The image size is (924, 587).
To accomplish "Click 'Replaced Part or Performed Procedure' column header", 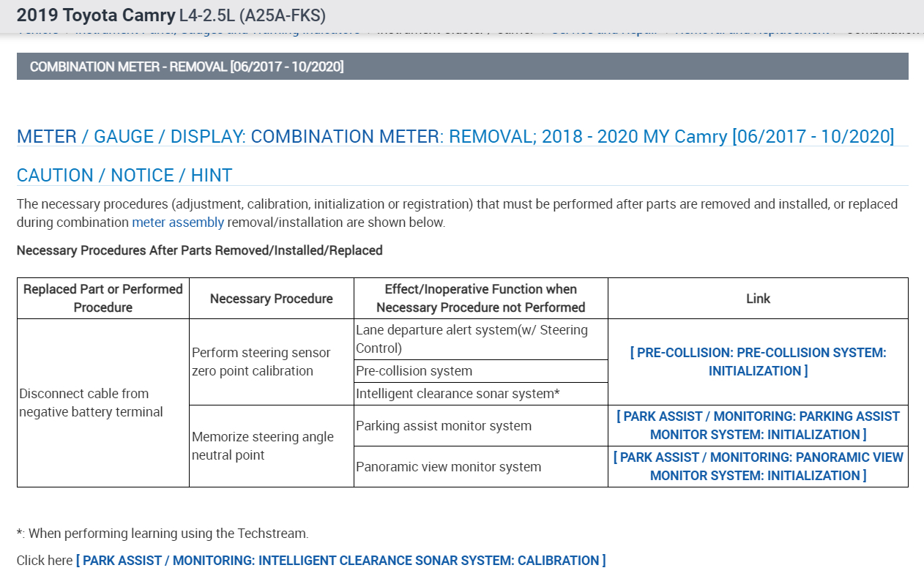I will click(103, 299).
